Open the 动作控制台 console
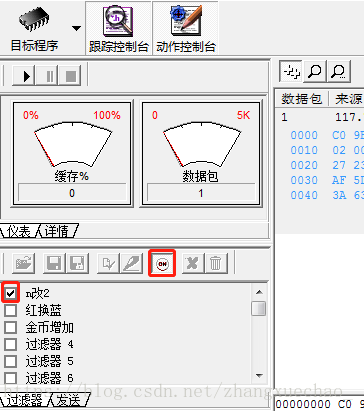 click(186, 28)
